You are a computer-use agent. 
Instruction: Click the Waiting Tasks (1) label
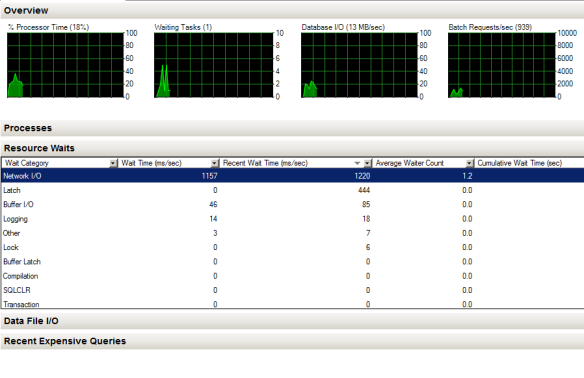coord(183,27)
